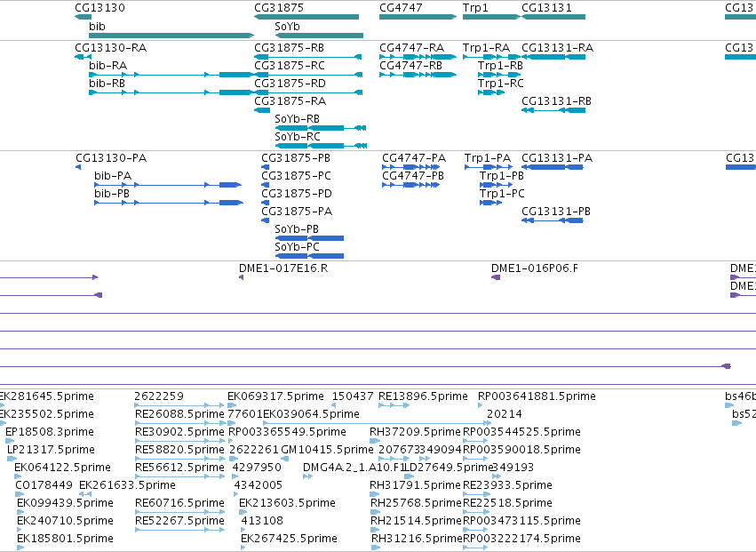Open EST label RP003222174.5prime
The image size is (756, 552).
click(x=521, y=539)
